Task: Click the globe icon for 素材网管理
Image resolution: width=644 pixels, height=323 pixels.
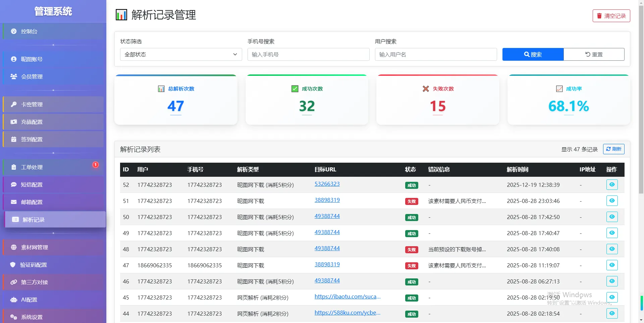Action: coord(14,247)
